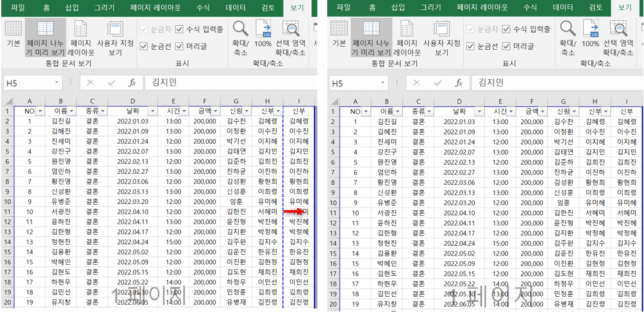Image resolution: width=644 pixels, height=314 pixels.
Task: Click formula bar showing 김지민, right window
Action: tap(557, 83)
